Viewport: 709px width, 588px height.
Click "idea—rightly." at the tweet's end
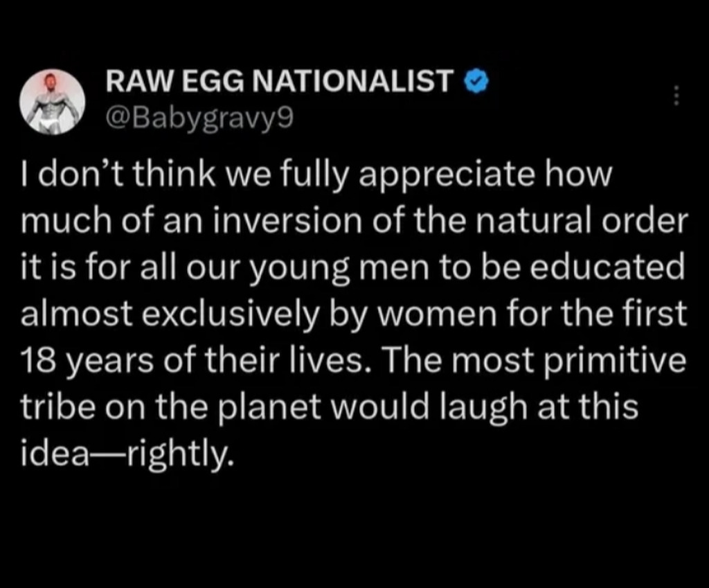pos(124,453)
